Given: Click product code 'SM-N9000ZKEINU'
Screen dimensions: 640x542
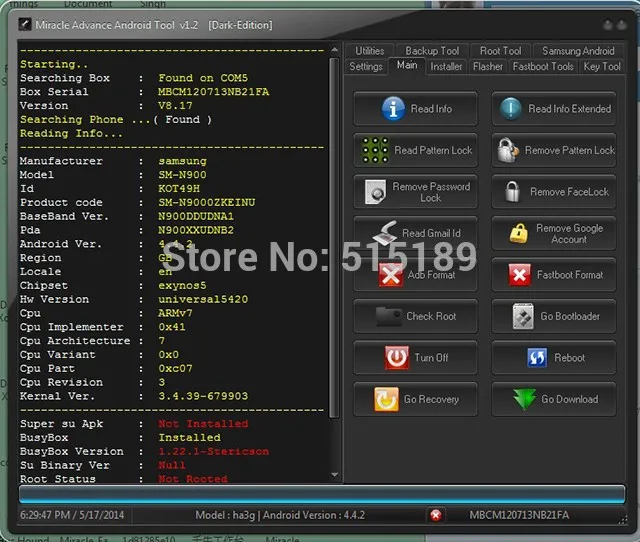Looking at the screenshot, I should click(207, 202).
